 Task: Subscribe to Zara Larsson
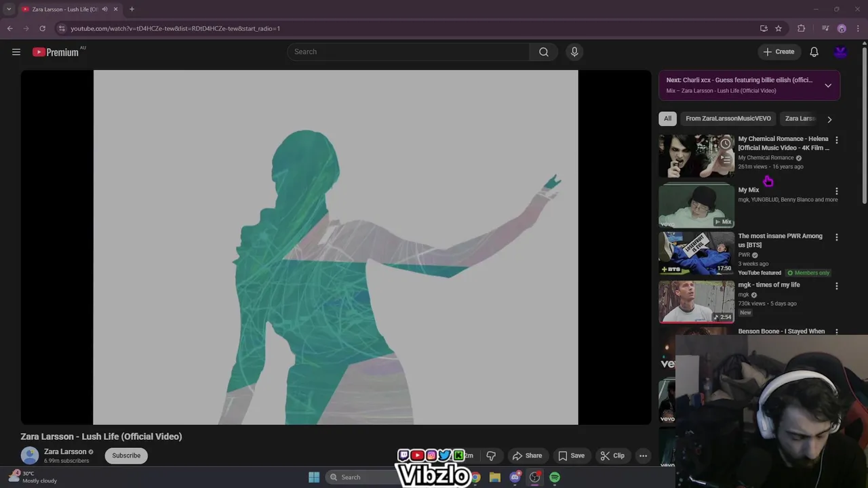[x=126, y=455]
